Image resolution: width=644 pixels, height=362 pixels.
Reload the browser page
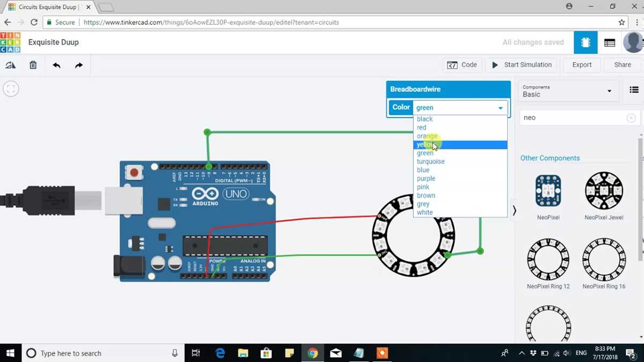pos(34,23)
